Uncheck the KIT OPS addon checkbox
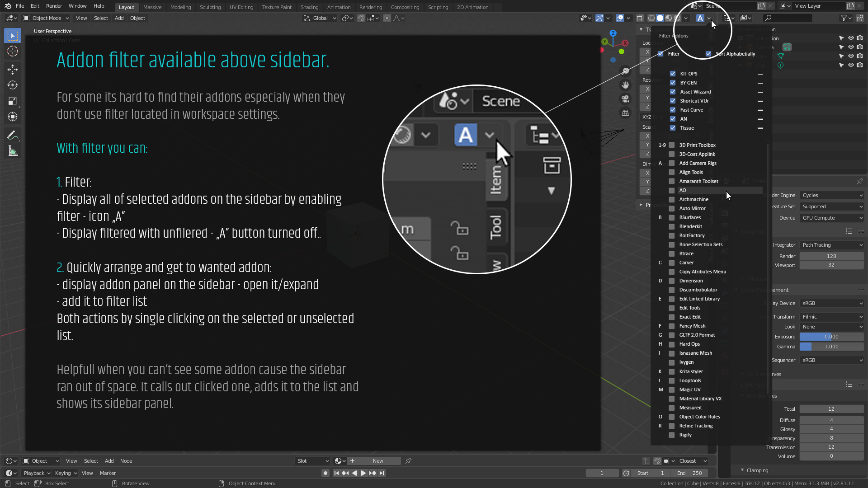The image size is (868, 488). (673, 74)
